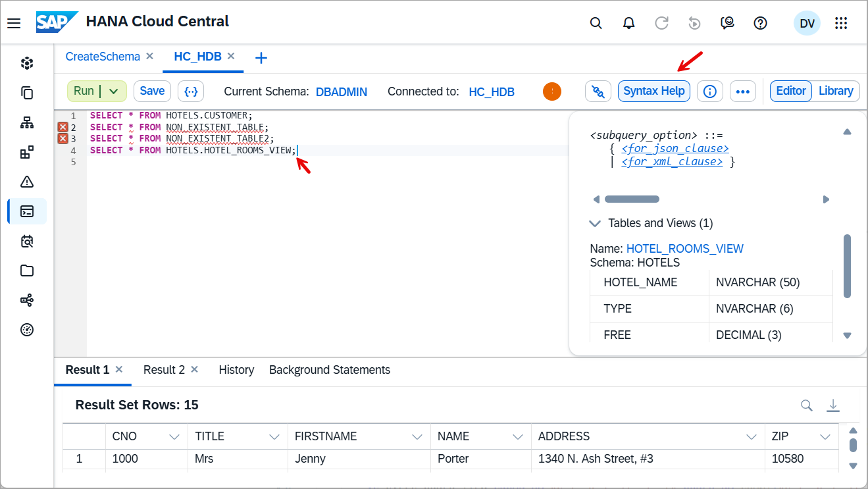Add a new SQL console tab
This screenshot has width=868, height=489.
[261, 58]
